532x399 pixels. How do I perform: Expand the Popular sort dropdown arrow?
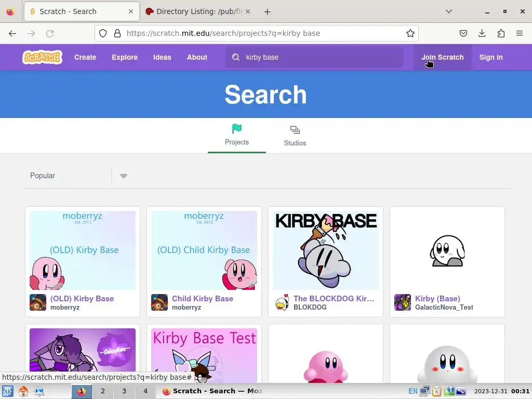pyautogui.click(x=124, y=176)
